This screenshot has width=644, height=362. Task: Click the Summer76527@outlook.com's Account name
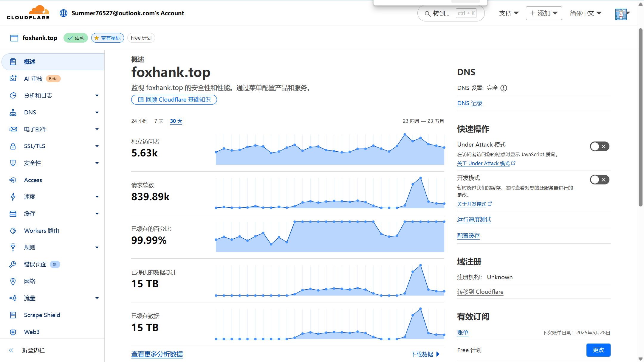coord(128,13)
